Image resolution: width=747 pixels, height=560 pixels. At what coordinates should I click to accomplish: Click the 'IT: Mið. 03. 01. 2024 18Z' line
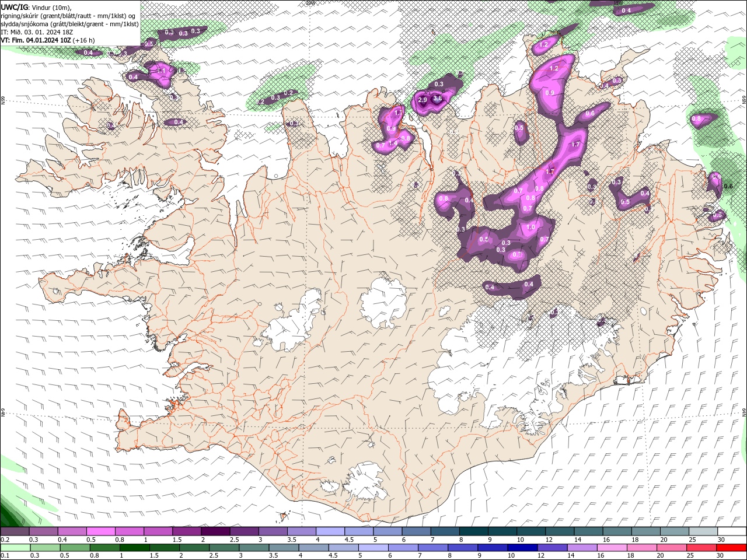pyautogui.click(x=37, y=32)
